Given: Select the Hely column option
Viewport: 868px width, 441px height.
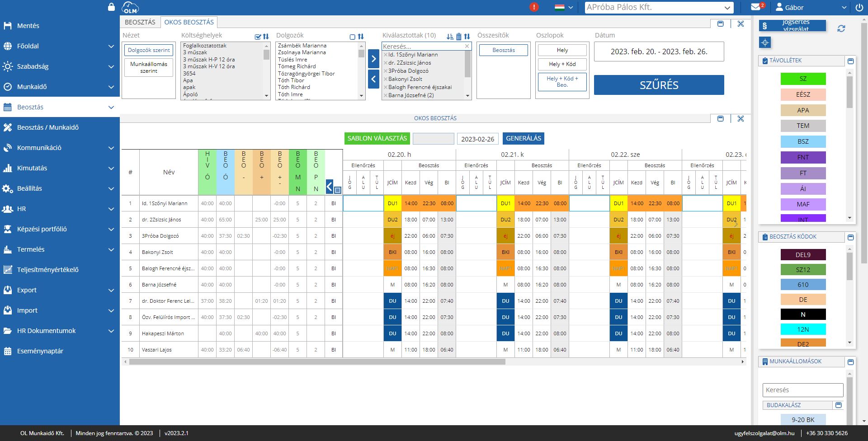Looking at the screenshot, I should click(562, 50).
